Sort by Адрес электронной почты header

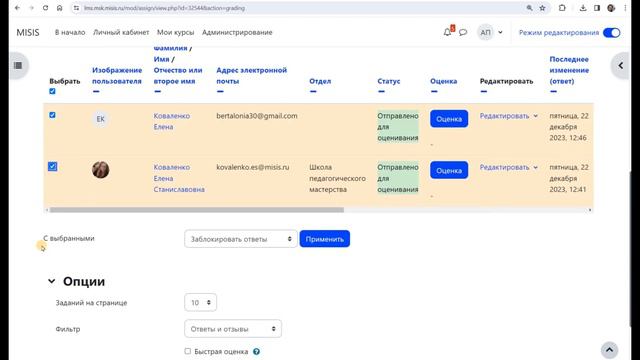tap(251, 76)
